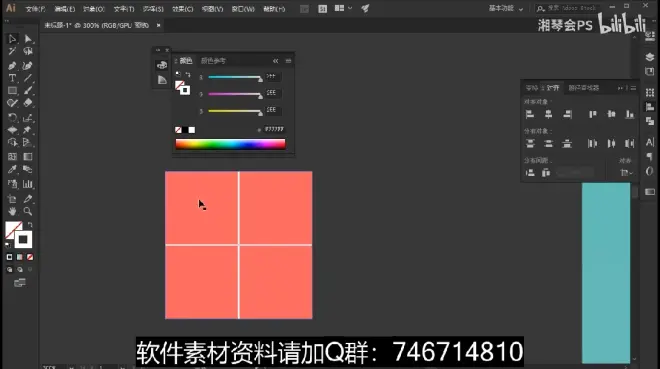Select the Mesh tool
Viewport: 660px width, 369px height.
[12, 157]
